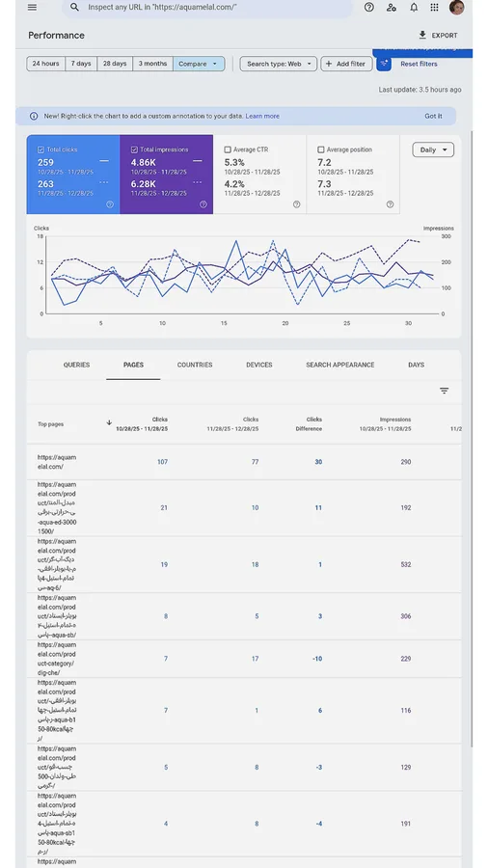Image resolution: width=488 pixels, height=868 pixels.
Task: Switch to the Countries tab
Action: tap(195, 365)
